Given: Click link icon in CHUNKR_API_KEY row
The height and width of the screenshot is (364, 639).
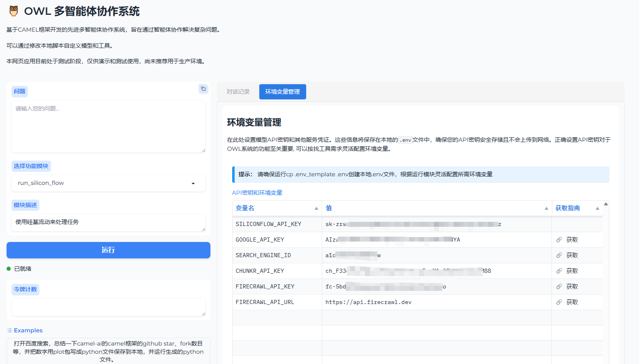Looking at the screenshot, I should click(559, 271).
